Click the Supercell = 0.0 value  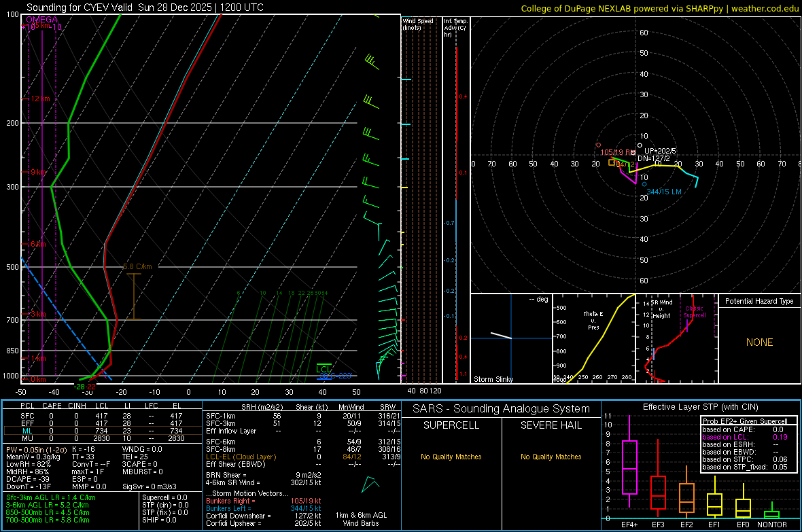pos(164,497)
